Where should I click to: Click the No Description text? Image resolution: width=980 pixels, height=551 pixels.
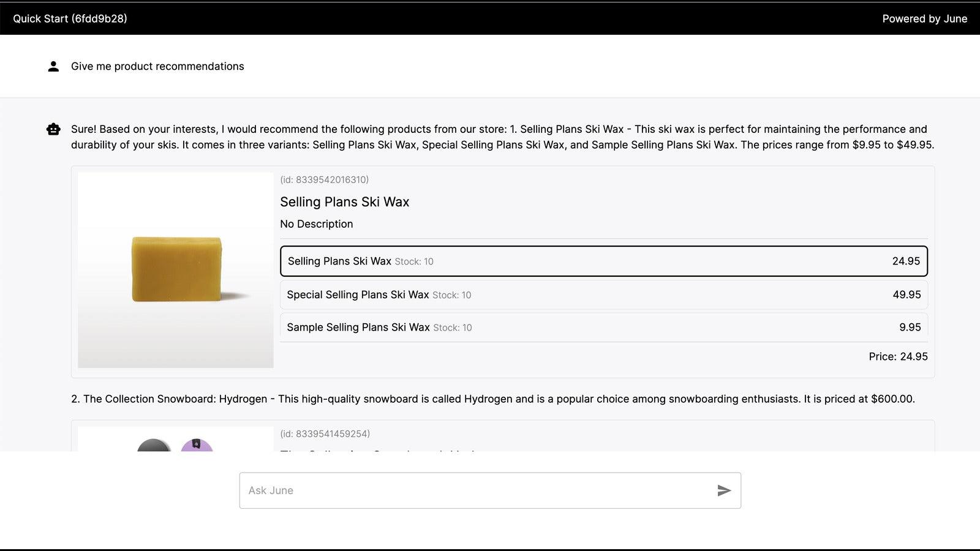click(x=317, y=223)
